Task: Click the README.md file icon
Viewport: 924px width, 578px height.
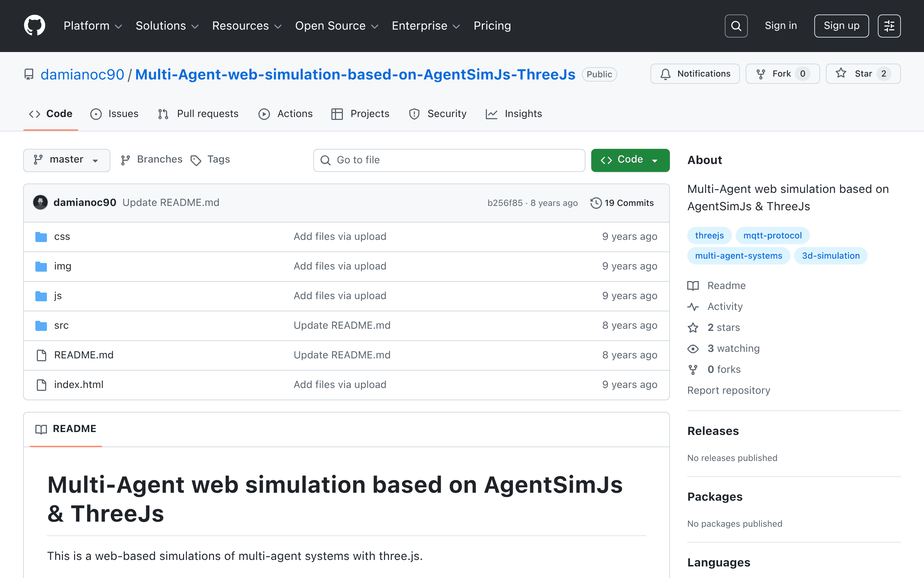Action: click(x=41, y=355)
